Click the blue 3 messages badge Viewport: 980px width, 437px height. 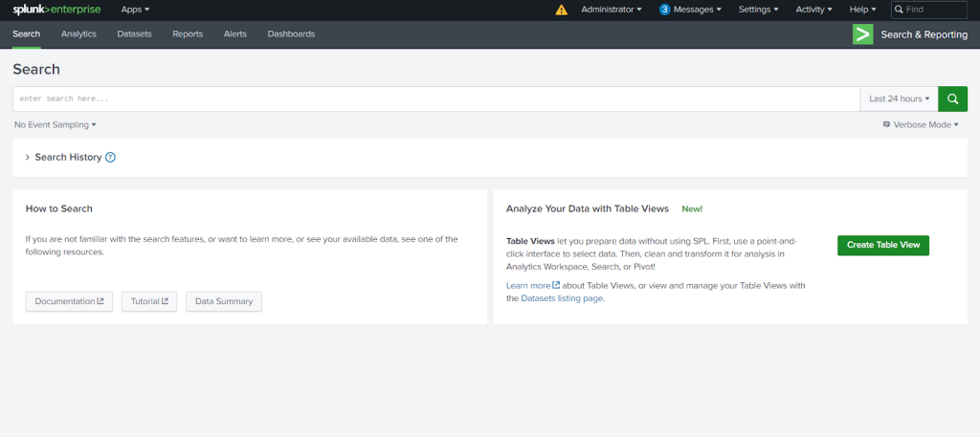click(x=664, y=10)
